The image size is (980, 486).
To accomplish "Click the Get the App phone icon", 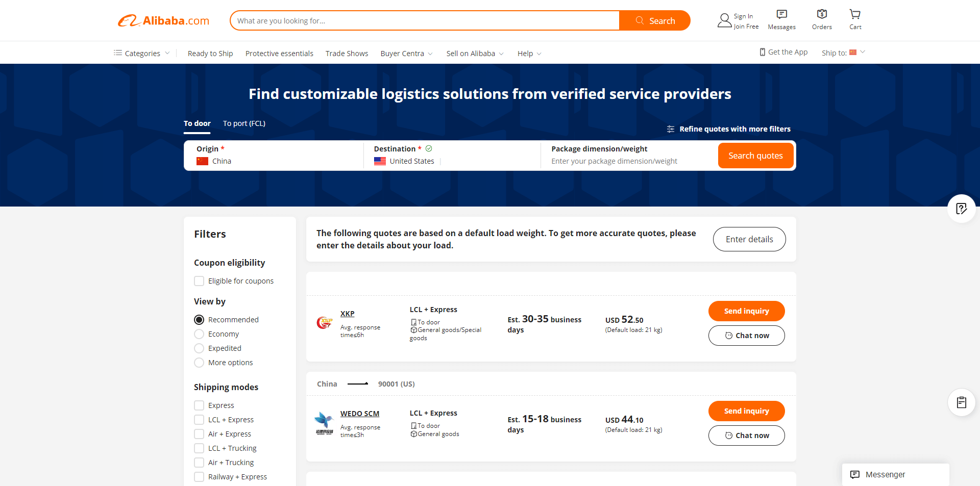I will click(763, 52).
